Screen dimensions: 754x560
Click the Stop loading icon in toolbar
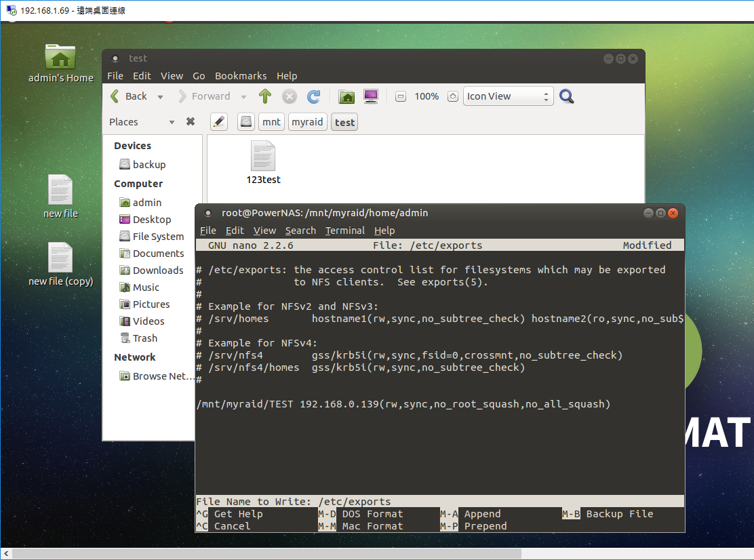click(289, 97)
